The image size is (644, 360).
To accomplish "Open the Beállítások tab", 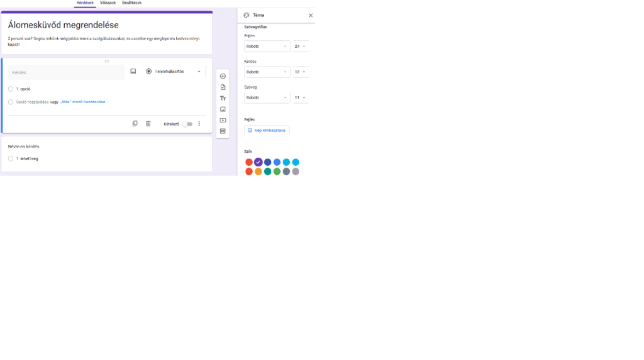I will (x=131, y=3).
